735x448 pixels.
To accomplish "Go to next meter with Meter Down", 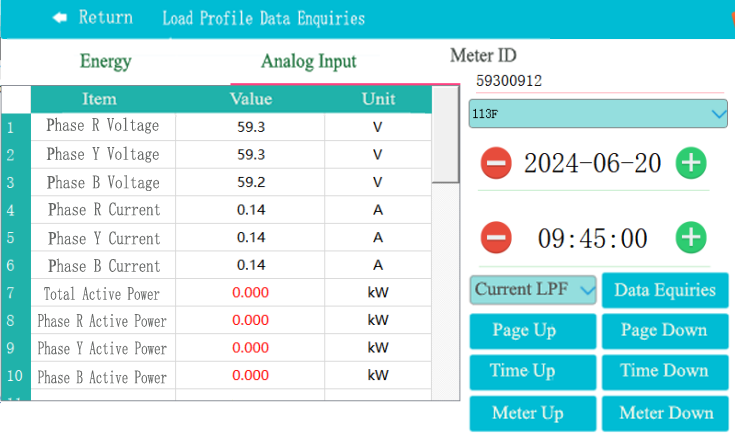I will (x=665, y=413).
